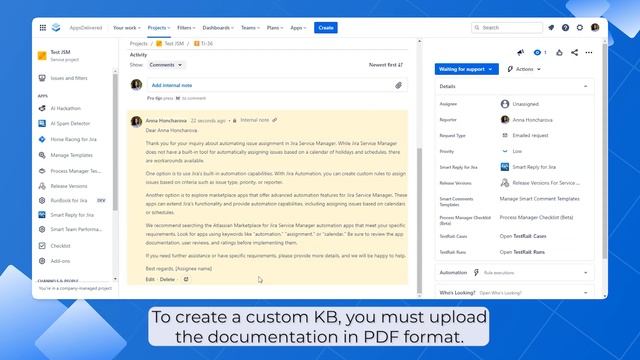Click Edit under the comment
This screenshot has width=640, height=360.
pyautogui.click(x=150, y=279)
